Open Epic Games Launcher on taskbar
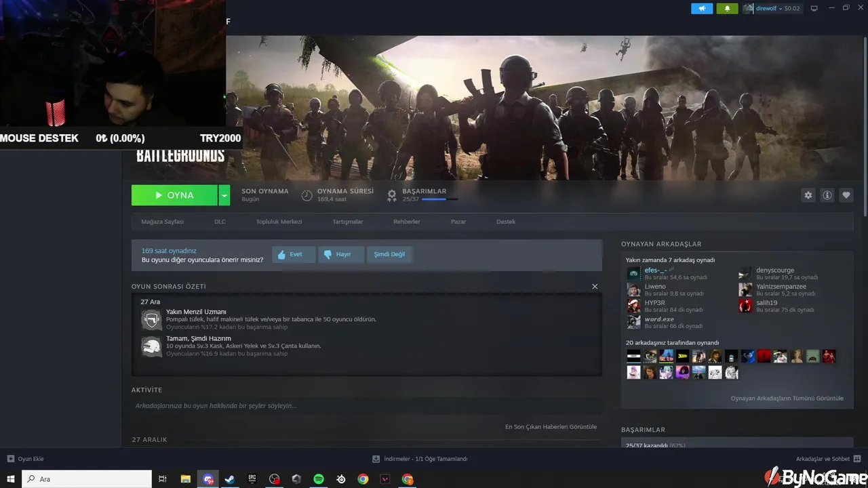 coord(252,479)
